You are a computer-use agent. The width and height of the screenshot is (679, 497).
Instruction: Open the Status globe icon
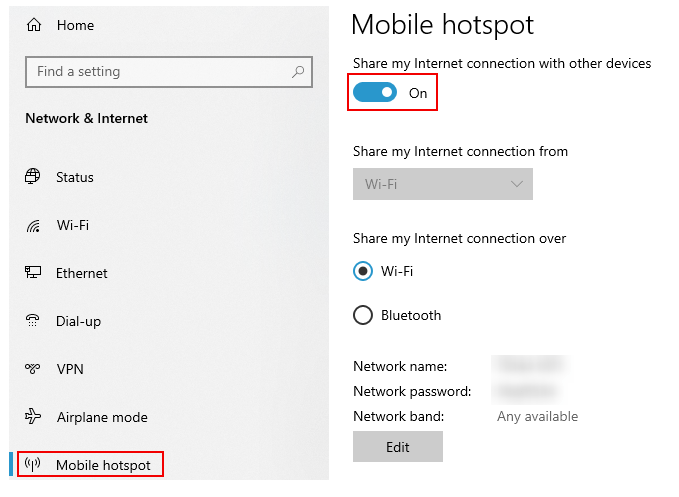click(x=32, y=177)
